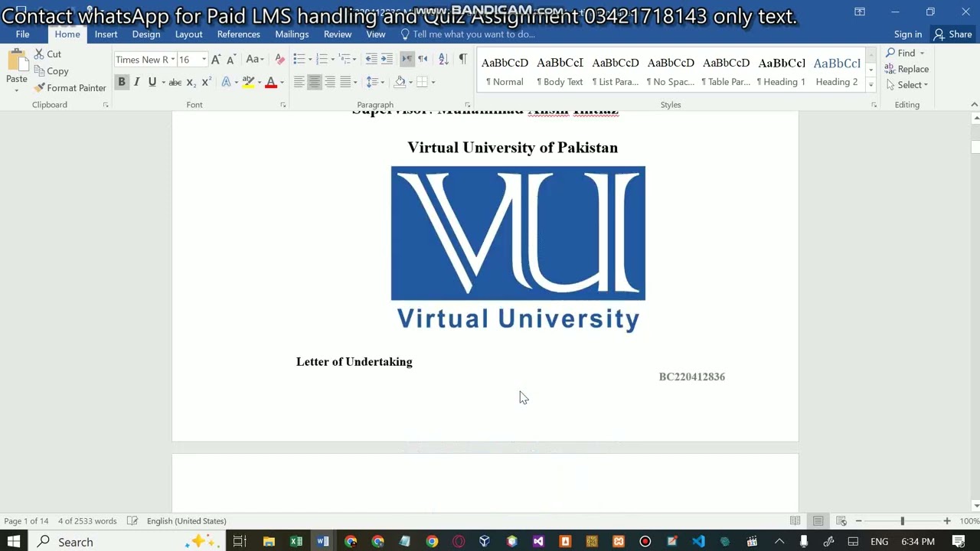This screenshot has width=980, height=551.
Task: Increase paragraph indent
Action: pyautogui.click(x=387, y=59)
